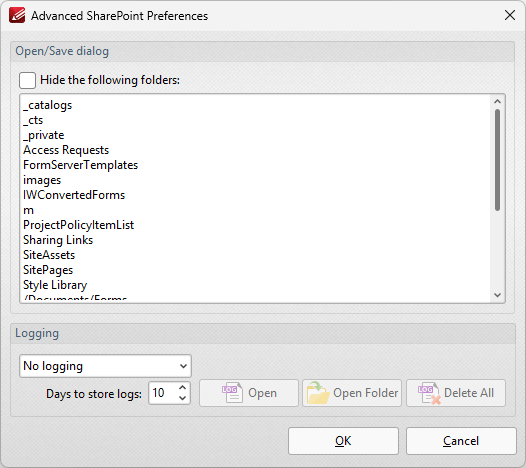Select the IWConvertedForms entry

coord(74,195)
